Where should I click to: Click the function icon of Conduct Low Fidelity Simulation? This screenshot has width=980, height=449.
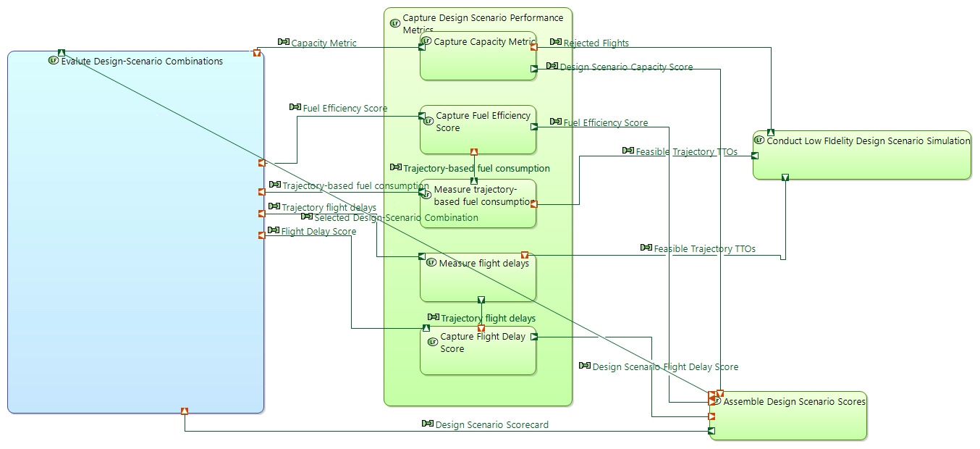[759, 140]
